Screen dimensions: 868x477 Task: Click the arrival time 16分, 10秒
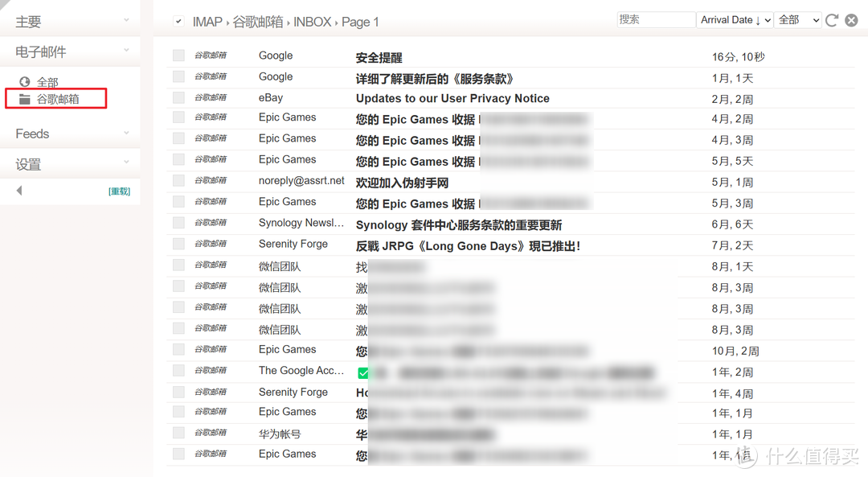[739, 56]
